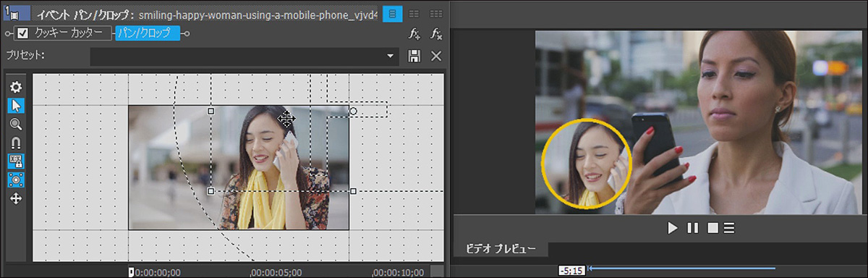Select the クッキー カッター effect in chain

click(69, 33)
